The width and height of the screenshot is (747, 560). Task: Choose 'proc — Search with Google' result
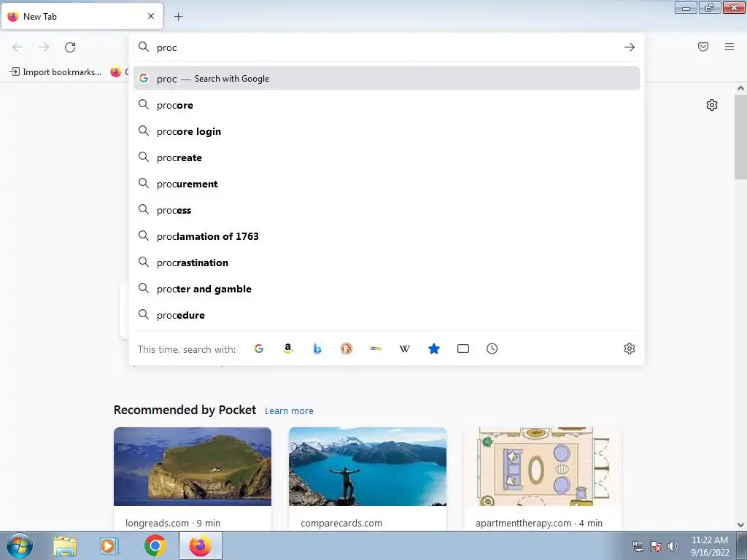(x=387, y=79)
